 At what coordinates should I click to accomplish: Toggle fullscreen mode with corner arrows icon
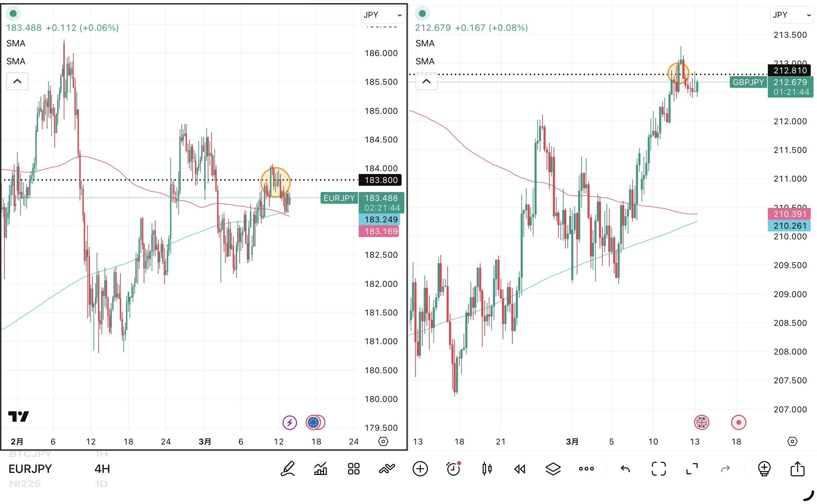point(692,469)
